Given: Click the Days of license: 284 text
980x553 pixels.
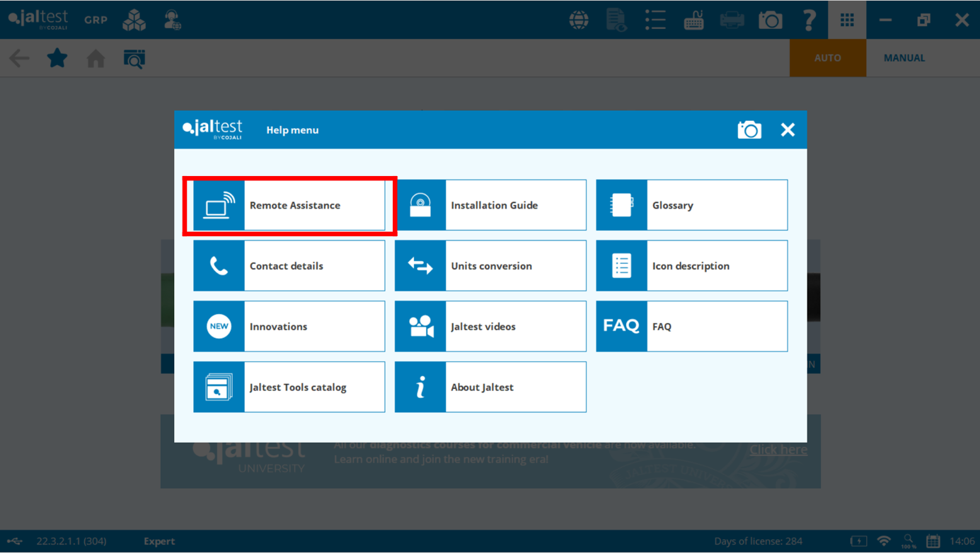Looking at the screenshot, I should pos(758,541).
